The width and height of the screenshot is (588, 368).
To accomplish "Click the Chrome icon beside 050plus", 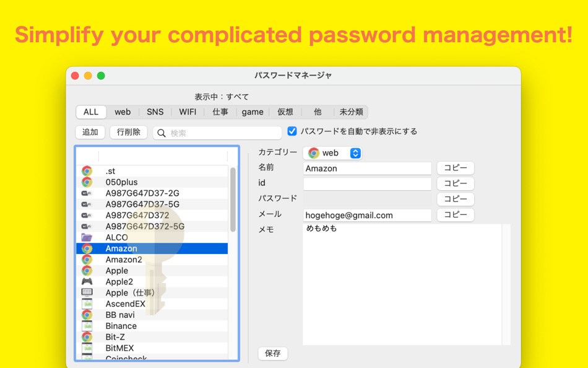I will click(87, 182).
